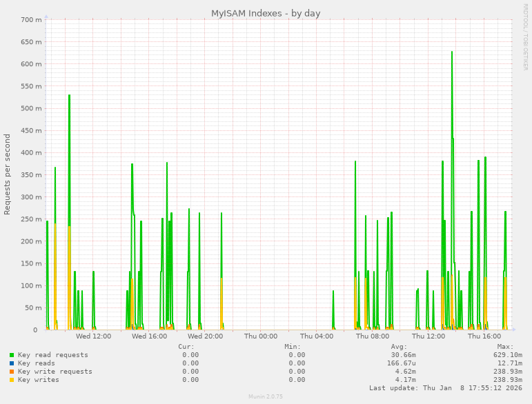The image size is (532, 404).
Task: Click the 166.67u average value
Action: (x=402, y=363)
